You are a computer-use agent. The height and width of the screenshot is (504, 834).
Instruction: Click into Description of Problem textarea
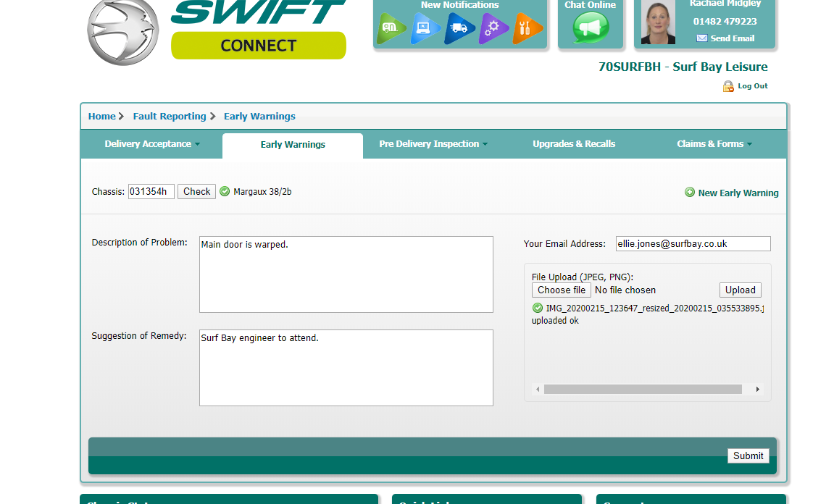pos(346,274)
